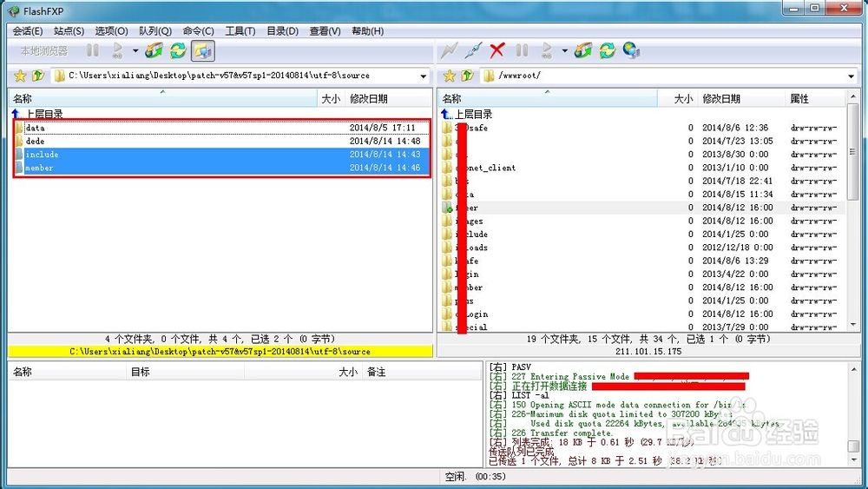Click the remote file list vertical scrollbar
This screenshot has height=489, width=868.
click(852, 210)
